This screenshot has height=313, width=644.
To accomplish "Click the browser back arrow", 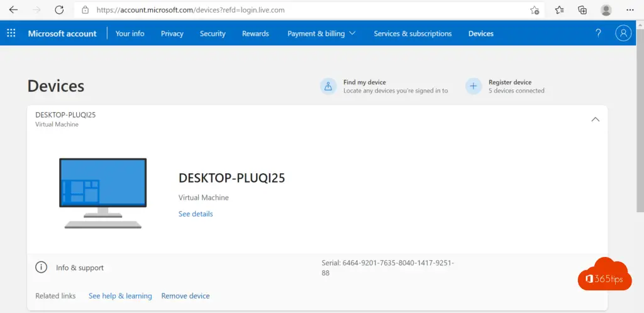I will (x=13, y=10).
